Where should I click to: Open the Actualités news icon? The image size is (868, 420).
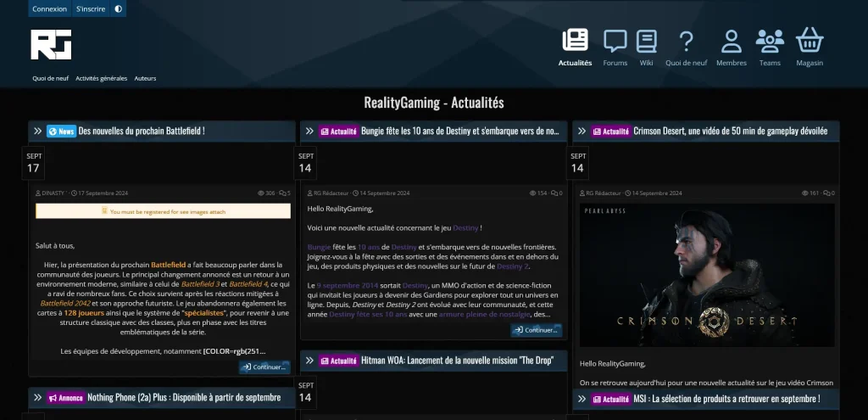tap(576, 40)
